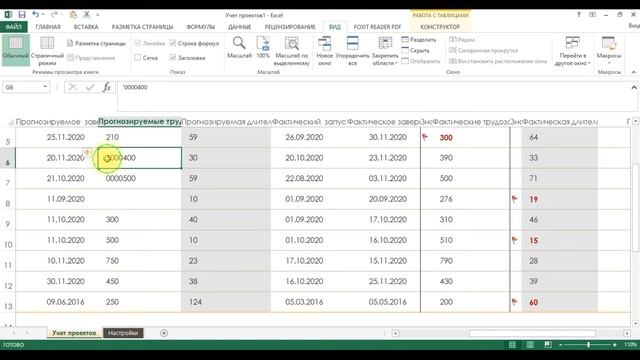Select Обычный view mode

pos(16,50)
